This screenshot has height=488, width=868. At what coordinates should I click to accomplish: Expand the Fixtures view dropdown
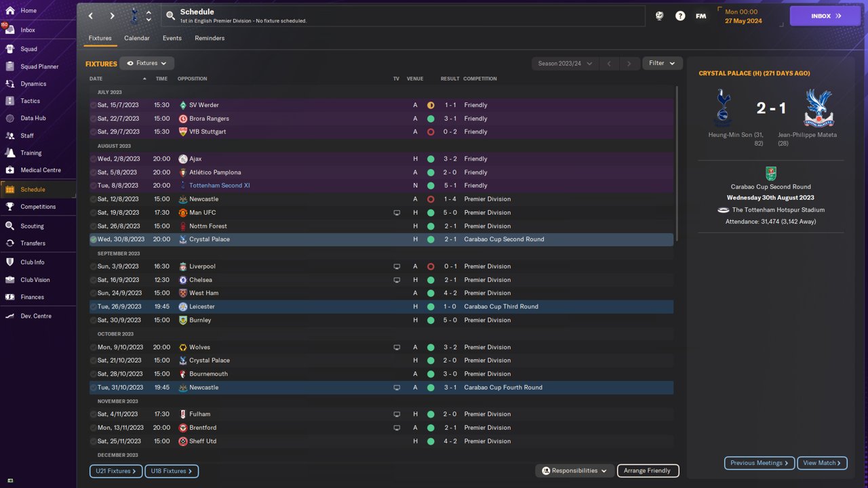(147, 63)
